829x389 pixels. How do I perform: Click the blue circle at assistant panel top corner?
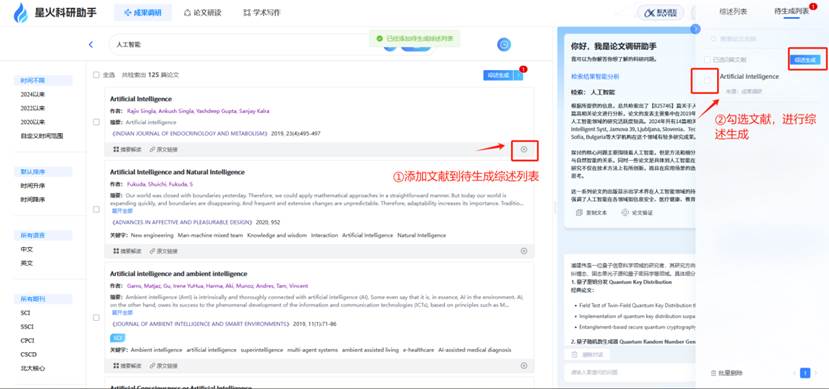pyautogui.click(x=695, y=29)
